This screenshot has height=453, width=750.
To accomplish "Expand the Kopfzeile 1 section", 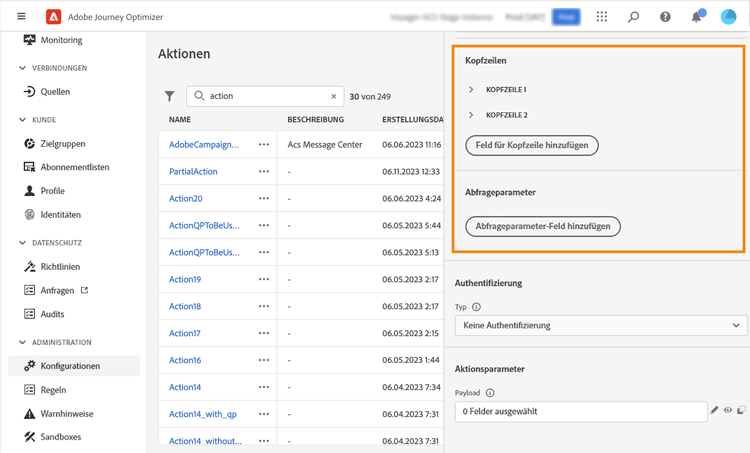I will [x=472, y=90].
